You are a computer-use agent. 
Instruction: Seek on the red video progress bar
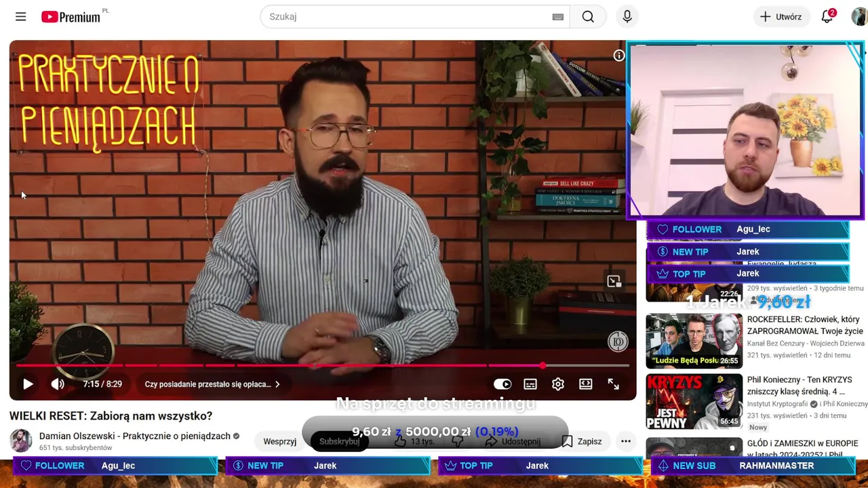point(323,366)
